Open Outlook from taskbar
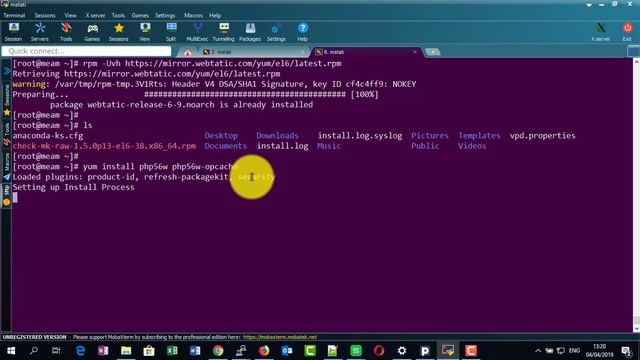 point(287,351)
